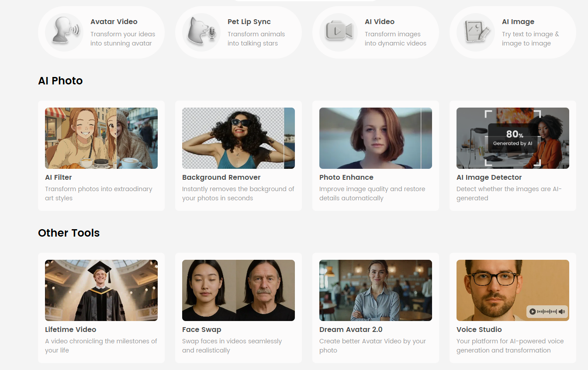Click the Lifetime Video title
Viewport: 588px width, 370px height.
point(71,330)
